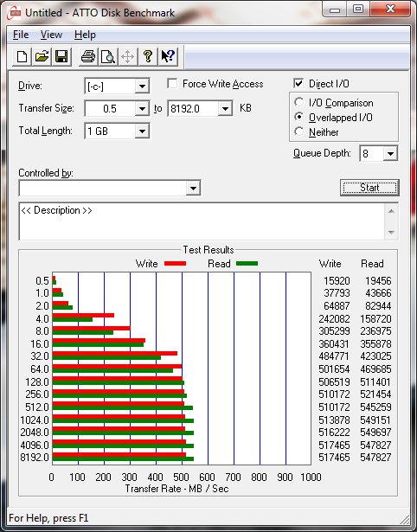
Task: Click the 64.0 transfer size row label
Action: coord(40,369)
